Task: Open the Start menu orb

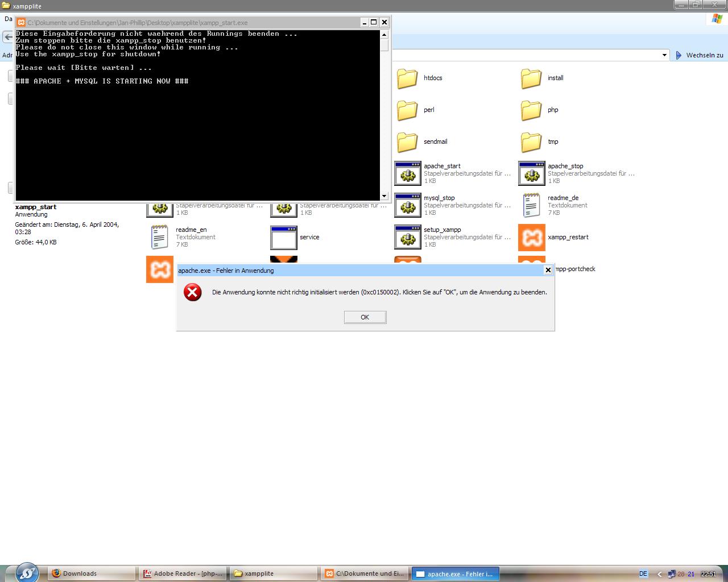Action: pyautogui.click(x=27, y=572)
